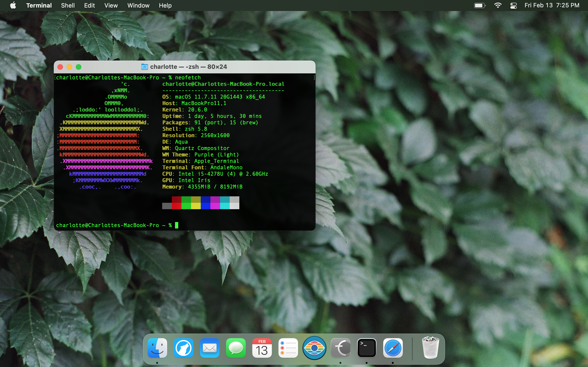
Task: Click the Terminal icon in the Dock
Action: pos(367,348)
